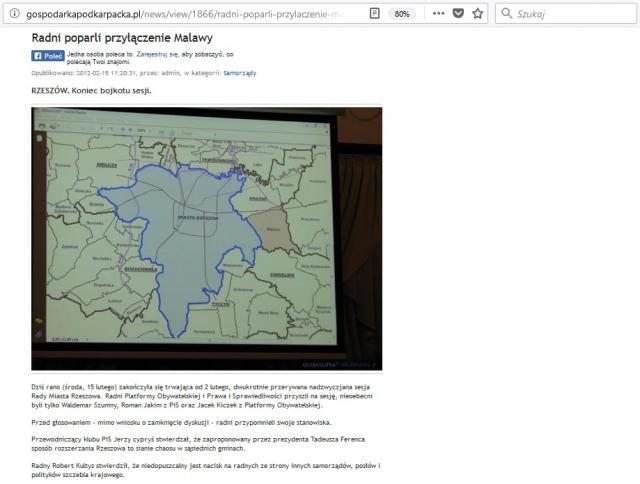Toggle Reader View for this article
The height and width of the screenshot is (484, 640).
(x=374, y=14)
